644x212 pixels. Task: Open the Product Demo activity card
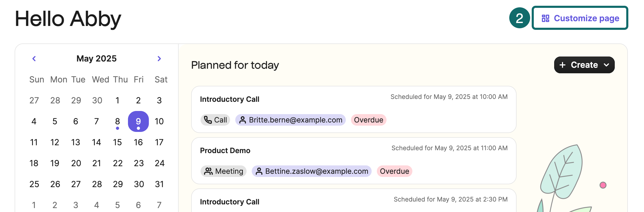354,161
